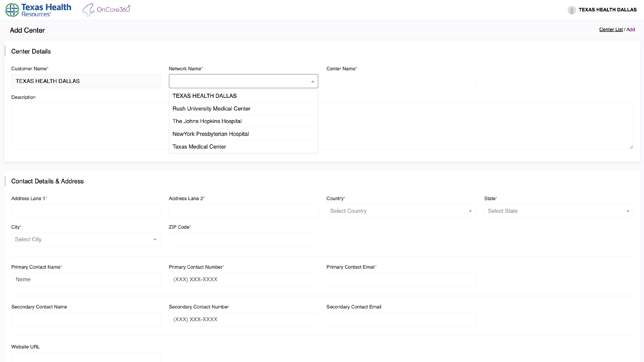Open the Select City dropdown
Image resolution: width=644 pixels, height=362 pixels.
click(x=86, y=240)
